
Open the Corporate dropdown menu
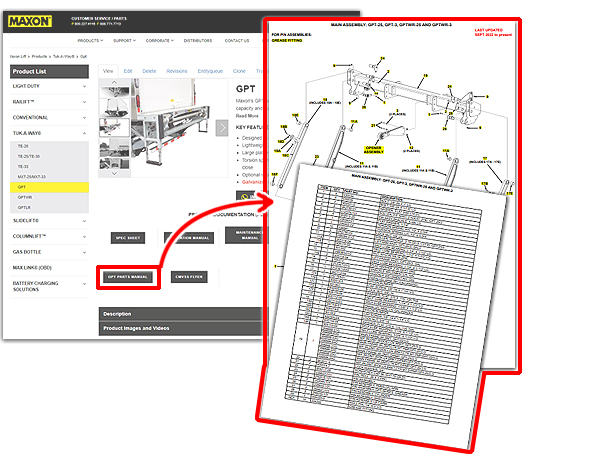160,41
